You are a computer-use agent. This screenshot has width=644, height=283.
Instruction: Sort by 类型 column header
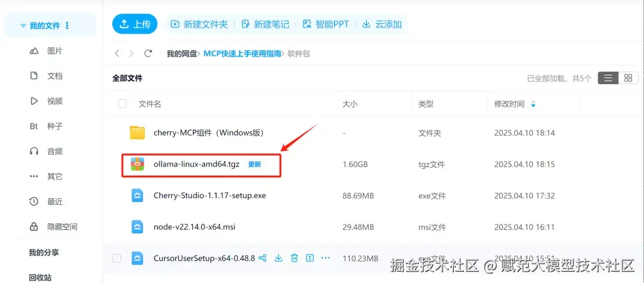point(426,104)
